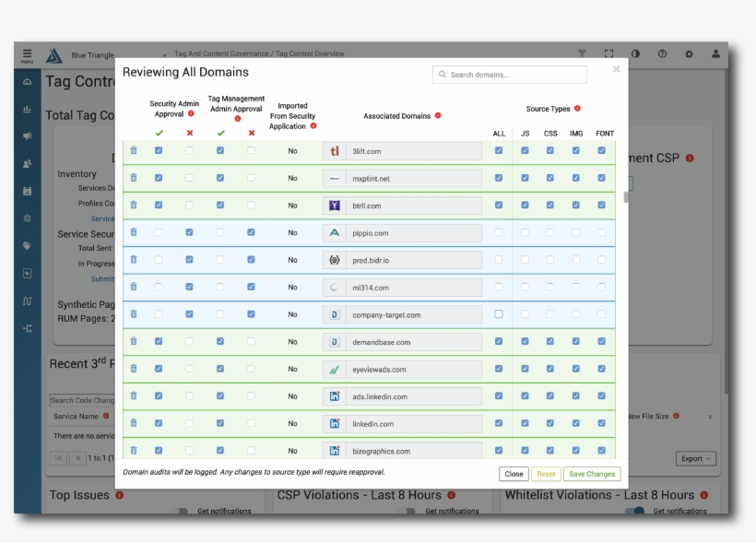Screen dimensions: 756x543
Task: Open the hamburger menu at top left
Action: click(x=27, y=53)
